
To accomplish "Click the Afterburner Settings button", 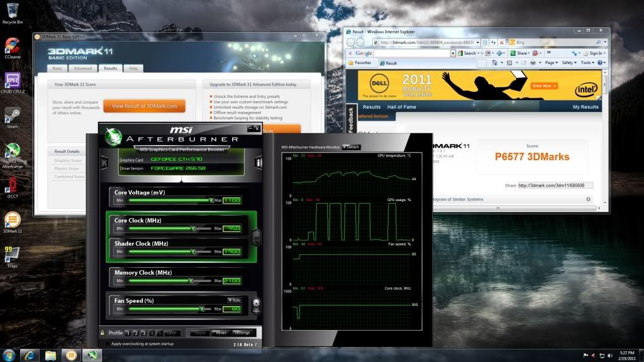I will click(x=242, y=332).
